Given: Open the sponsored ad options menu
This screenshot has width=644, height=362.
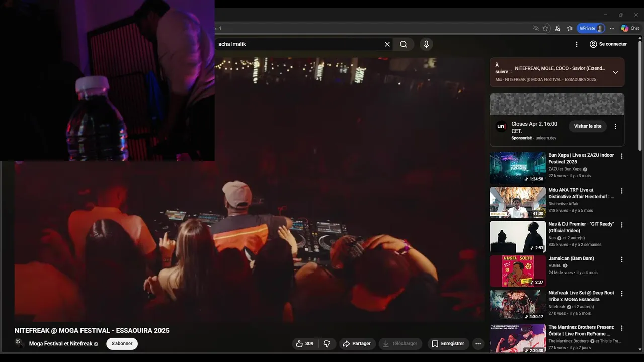Looking at the screenshot, I should point(615,126).
